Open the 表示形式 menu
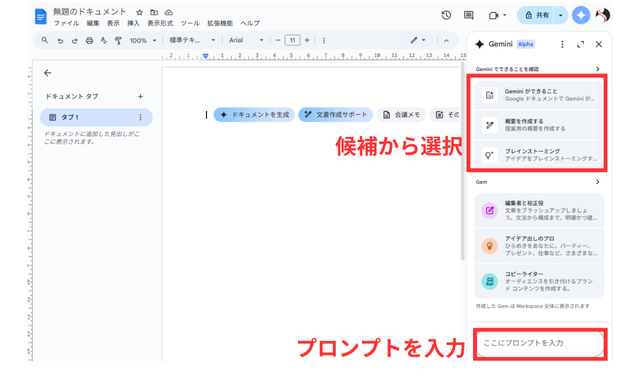The height and width of the screenshot is (384, 640). 160,23
